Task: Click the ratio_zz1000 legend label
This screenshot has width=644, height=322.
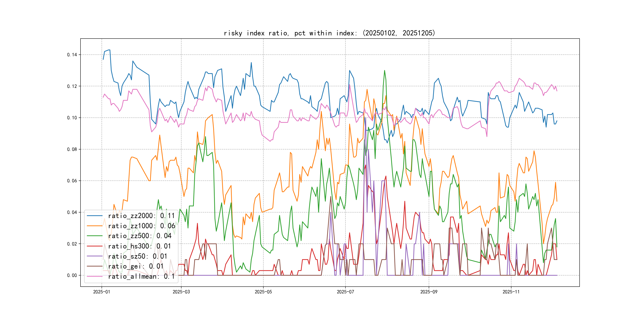Action: click(141, 226)
